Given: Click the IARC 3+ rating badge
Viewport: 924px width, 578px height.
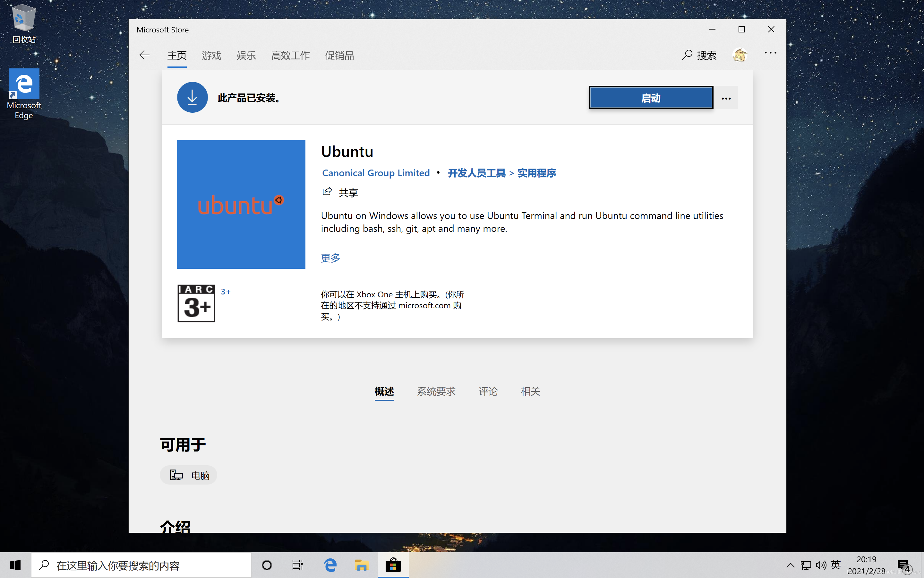Looking at the screenshot, I should click(196, 303).
